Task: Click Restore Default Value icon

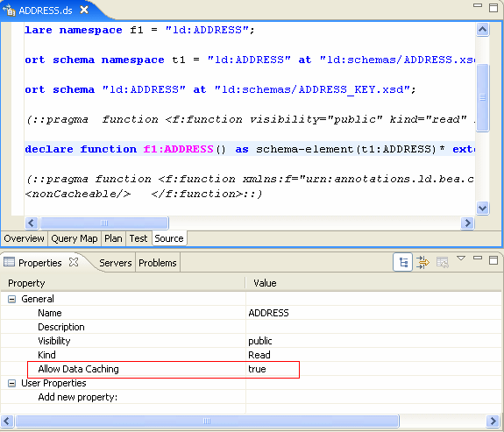Action: coord(443,262)
